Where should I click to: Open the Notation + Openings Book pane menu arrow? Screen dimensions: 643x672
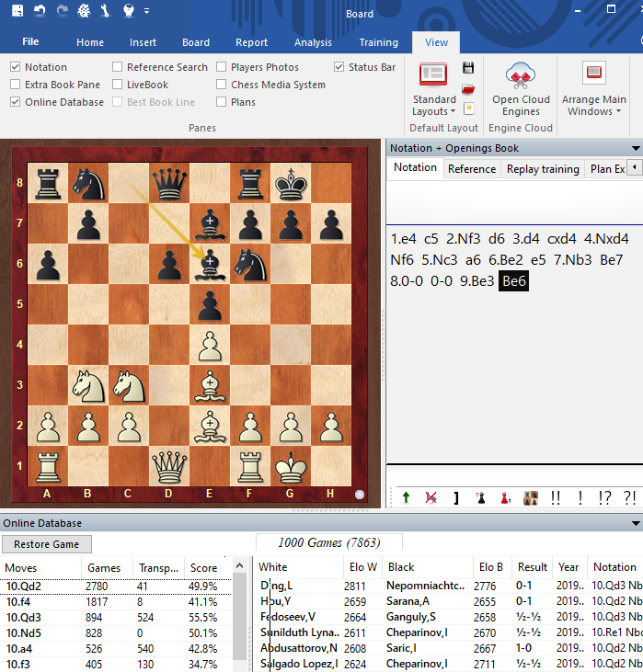coord(635,148)
